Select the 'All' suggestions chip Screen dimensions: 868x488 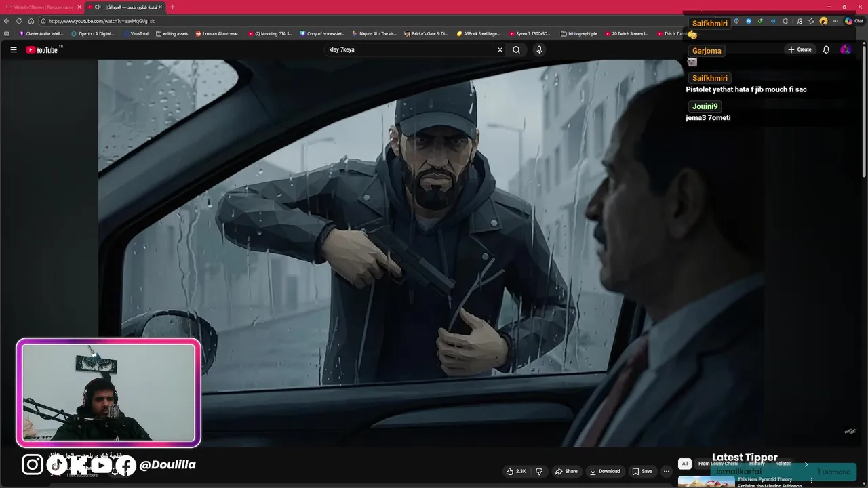[684, 464]
